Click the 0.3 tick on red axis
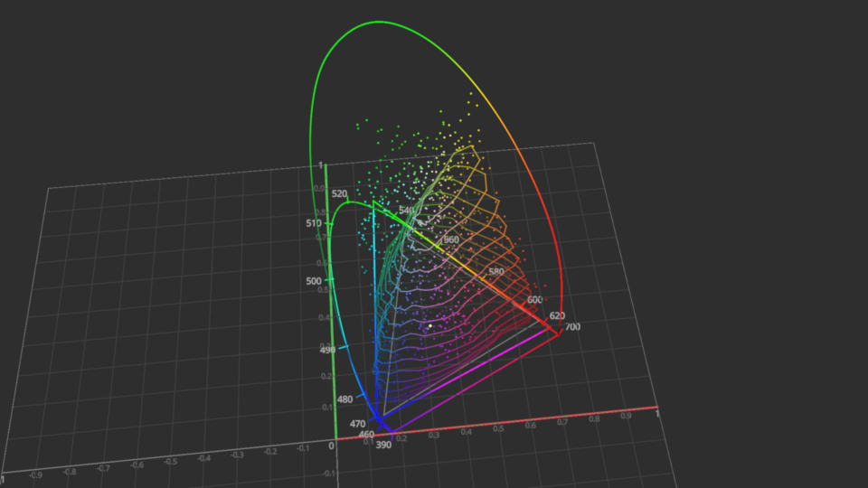This screenshot has height=488, width=868. click(434, 436)
